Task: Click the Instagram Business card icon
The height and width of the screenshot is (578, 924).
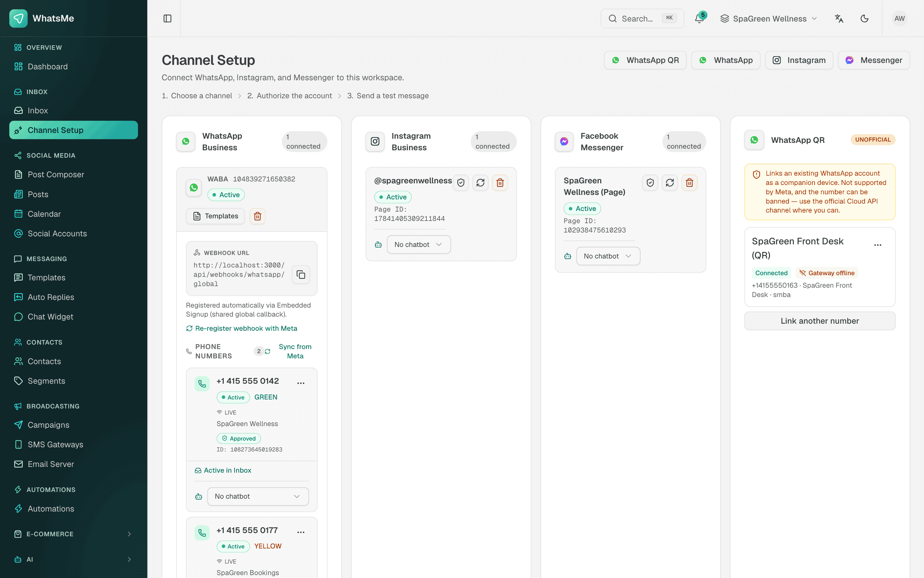Action: (x=375, y=141)
